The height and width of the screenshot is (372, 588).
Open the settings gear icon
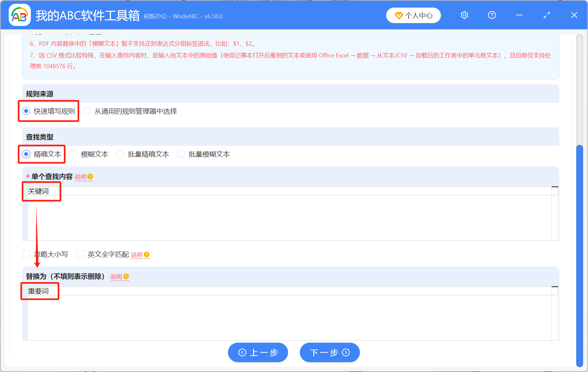tap(464, 15)
